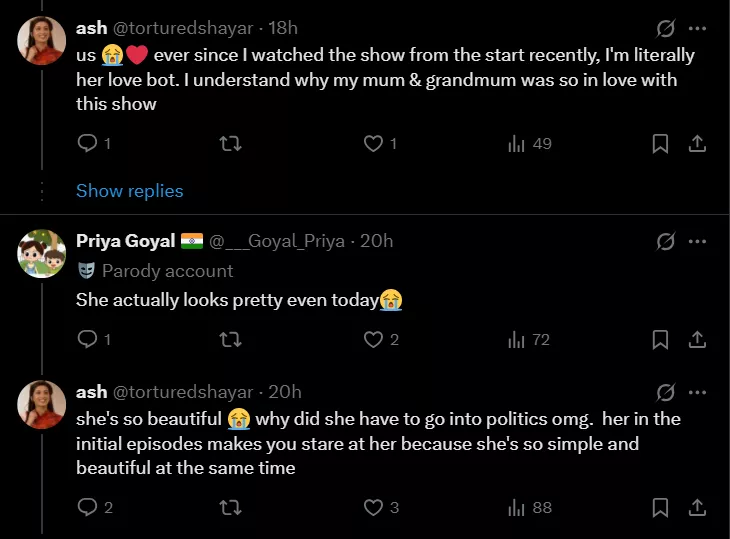Screen dimensions: 730x539
Task: Bookmark Priya Goyal's tweet
Action: (x=660, y=340)
